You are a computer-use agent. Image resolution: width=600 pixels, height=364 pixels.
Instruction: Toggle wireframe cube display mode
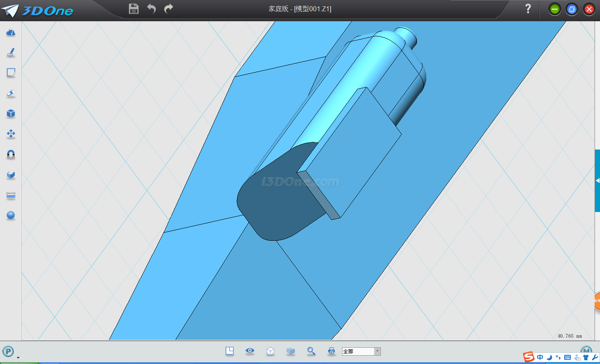270,351
